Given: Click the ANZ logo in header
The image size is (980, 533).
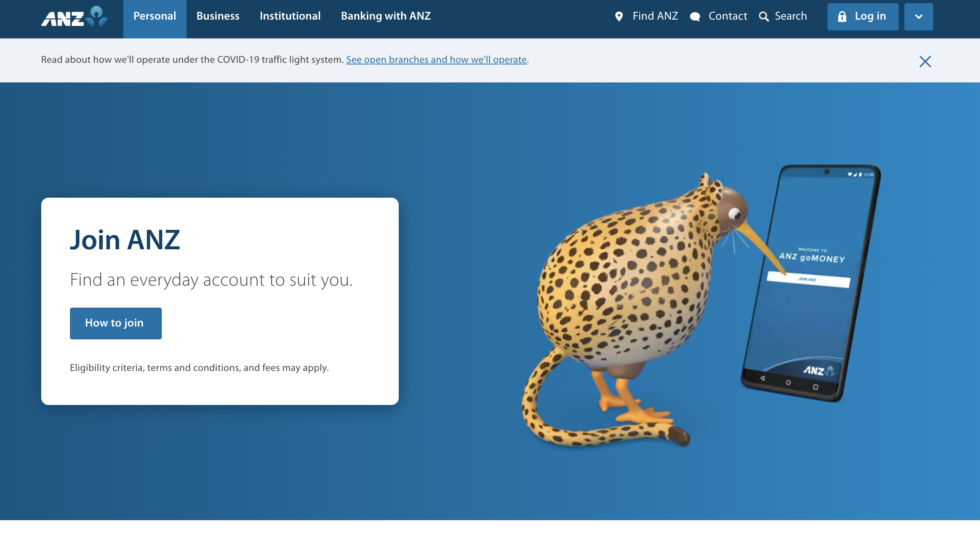Looking at the screenshot, I should (74, 17).
